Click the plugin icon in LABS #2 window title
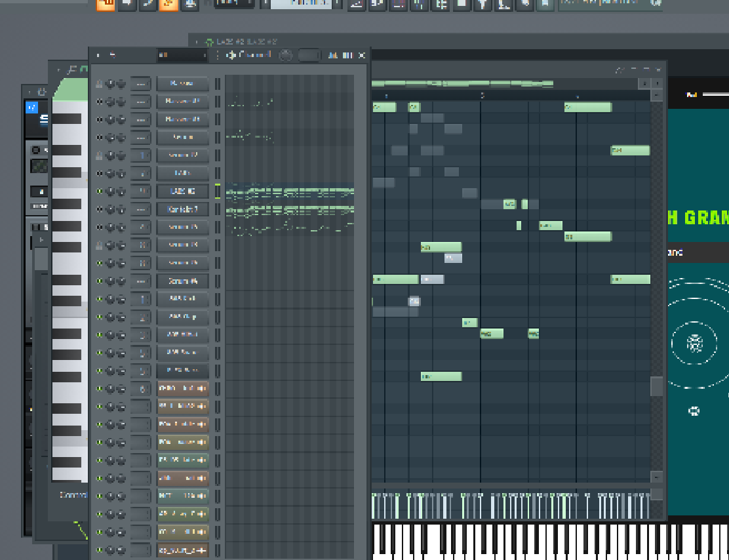 209,42
